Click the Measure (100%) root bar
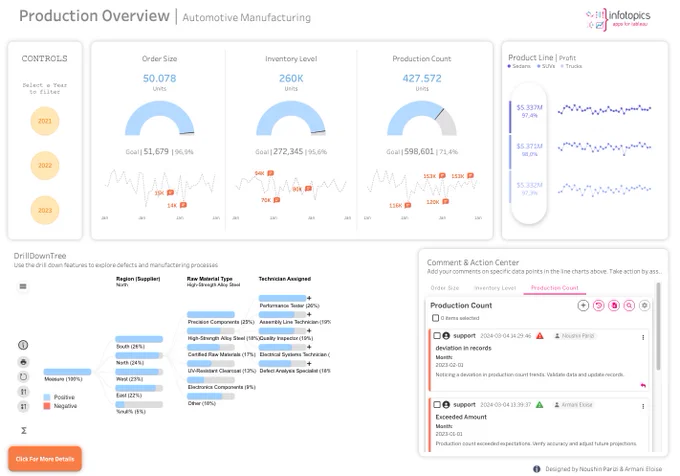This screenshot has height=476, width=680. coord(67,372)
